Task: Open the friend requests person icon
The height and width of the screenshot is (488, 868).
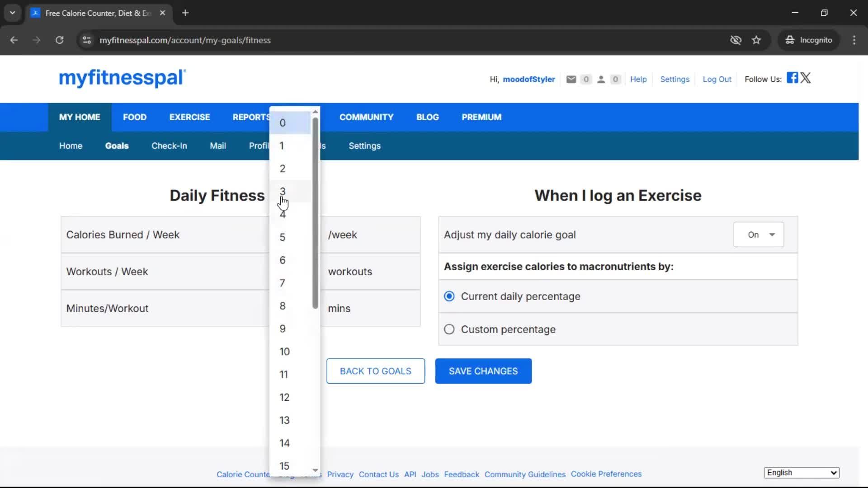Action: pyautogui.click(x=601, y=79)
